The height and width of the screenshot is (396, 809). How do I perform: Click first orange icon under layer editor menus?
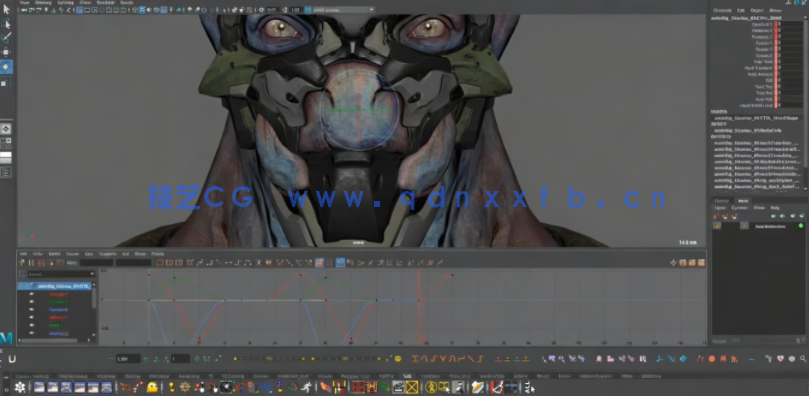717,216
